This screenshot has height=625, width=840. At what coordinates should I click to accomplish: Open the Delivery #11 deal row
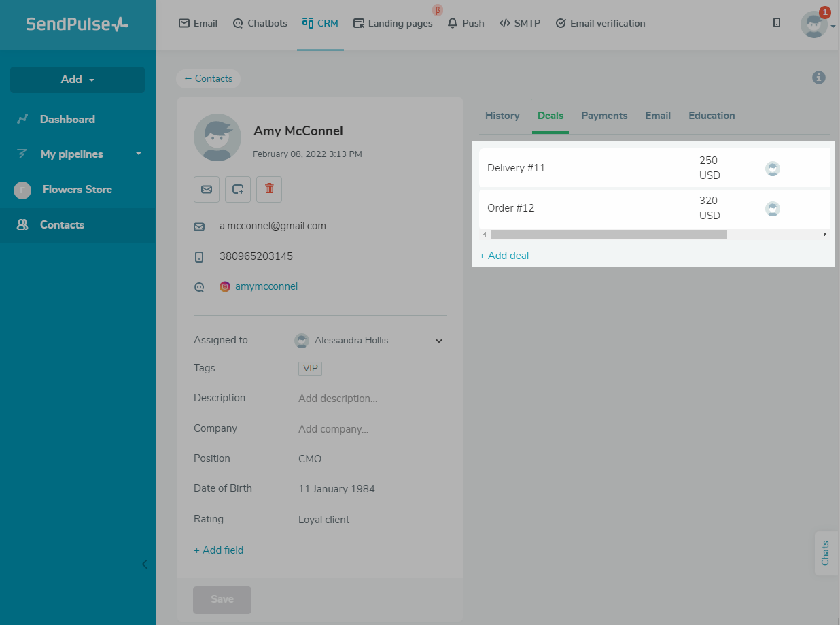click(517, 168)
